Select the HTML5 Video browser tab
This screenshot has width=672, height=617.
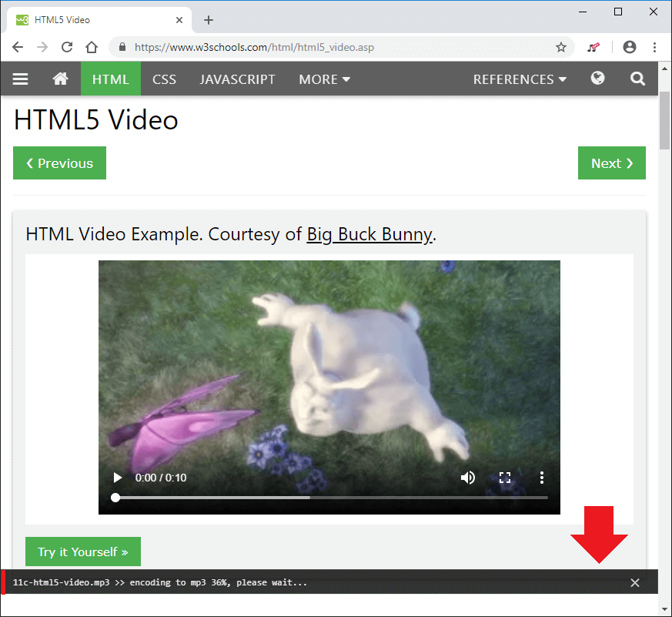click(x=98, y=20)
